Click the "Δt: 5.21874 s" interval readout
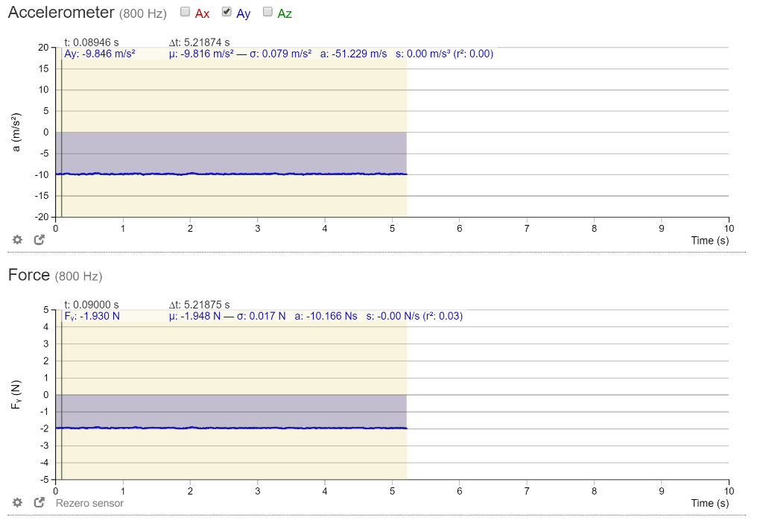This screenshot has height=532, width=763. click(x=200, y=42)
